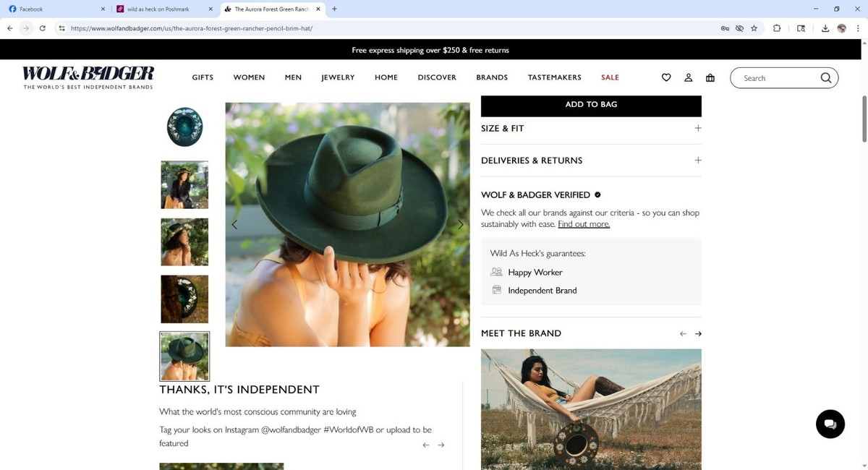Open the Women menu
Image resolution: width=868 pixels, height=470 pixels.
tap(249, 77)
